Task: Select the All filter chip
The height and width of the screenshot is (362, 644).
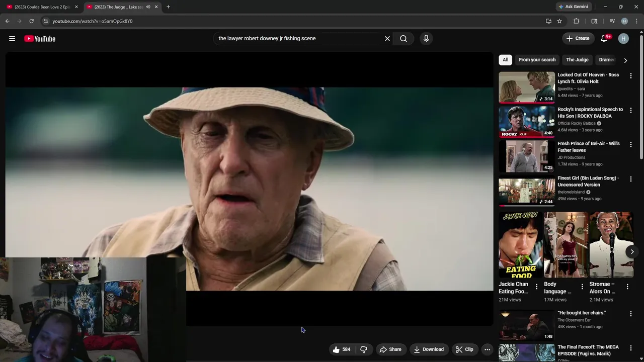Action: [x=505, y=60]
